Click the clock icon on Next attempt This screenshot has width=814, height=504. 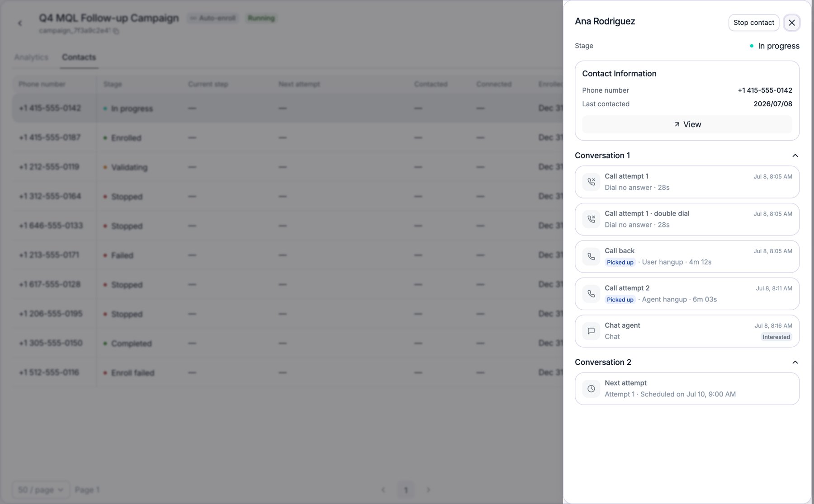tap(591, 389)
